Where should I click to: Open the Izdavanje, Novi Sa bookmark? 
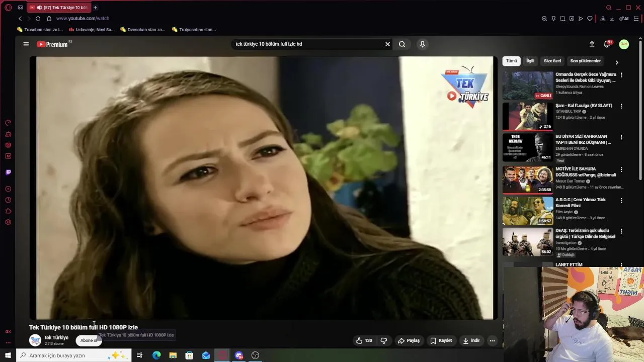click(92, 30)
